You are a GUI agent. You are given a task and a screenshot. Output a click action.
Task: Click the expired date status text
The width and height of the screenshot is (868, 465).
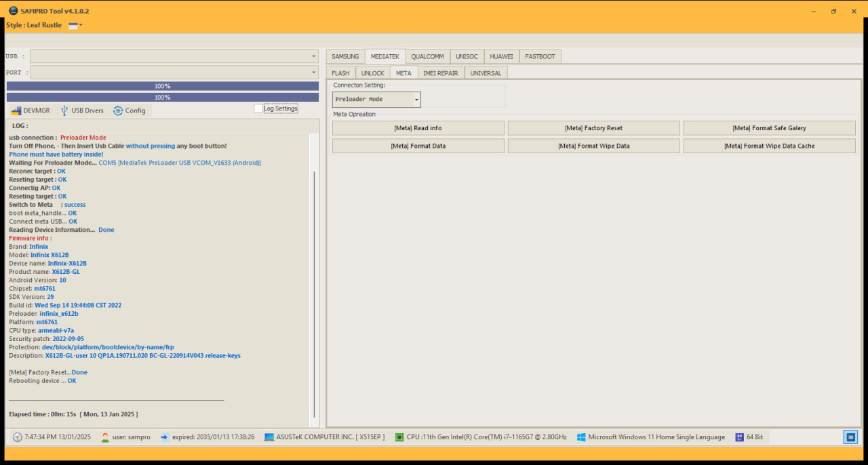coord(214,437)
